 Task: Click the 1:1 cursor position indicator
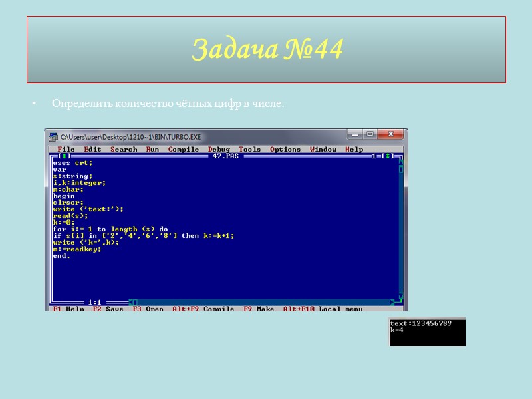94,302
